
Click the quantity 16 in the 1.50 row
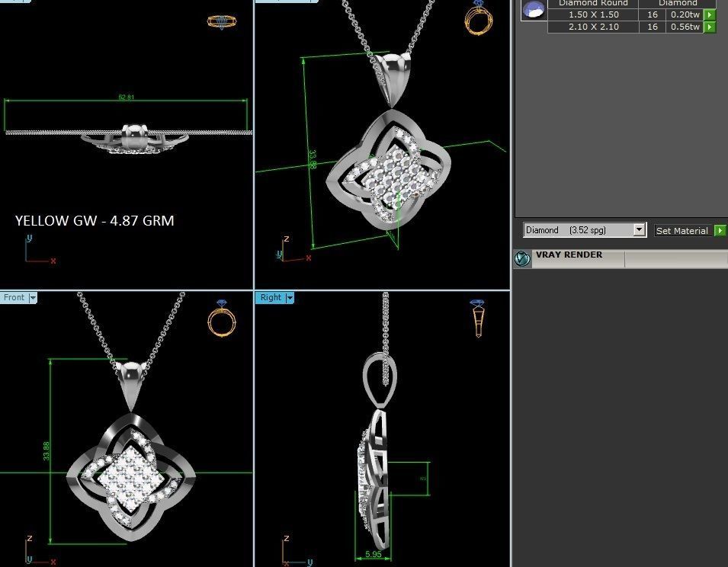point(653,14)
